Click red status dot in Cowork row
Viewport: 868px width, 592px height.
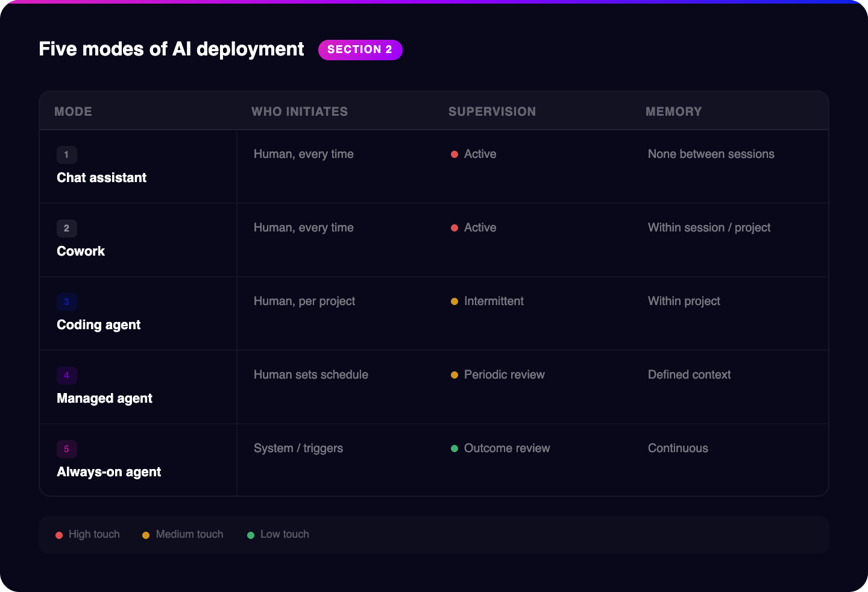(x=454, y=228)
